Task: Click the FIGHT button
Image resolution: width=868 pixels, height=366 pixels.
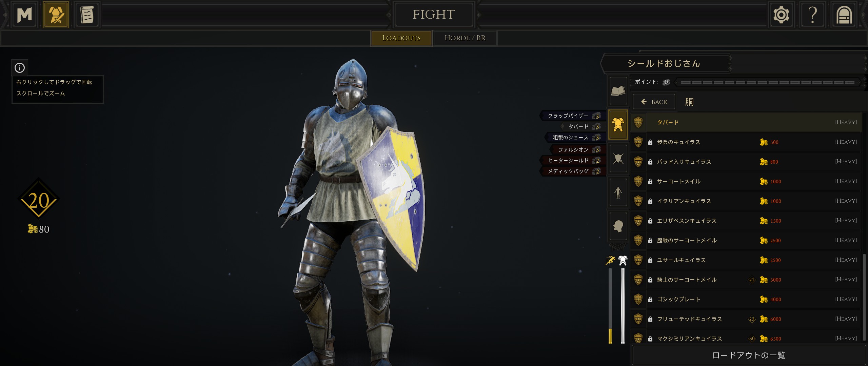Action: [x=434, y=15]
